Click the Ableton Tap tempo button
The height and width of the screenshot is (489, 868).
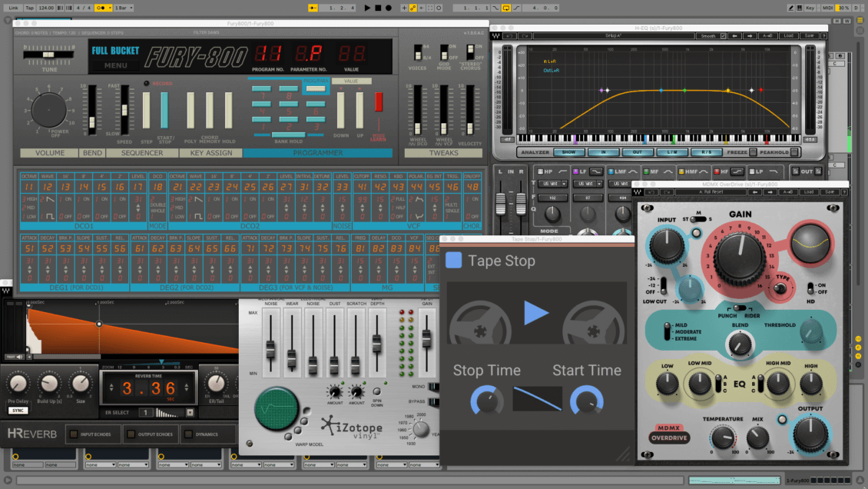(x=29, y=8)
